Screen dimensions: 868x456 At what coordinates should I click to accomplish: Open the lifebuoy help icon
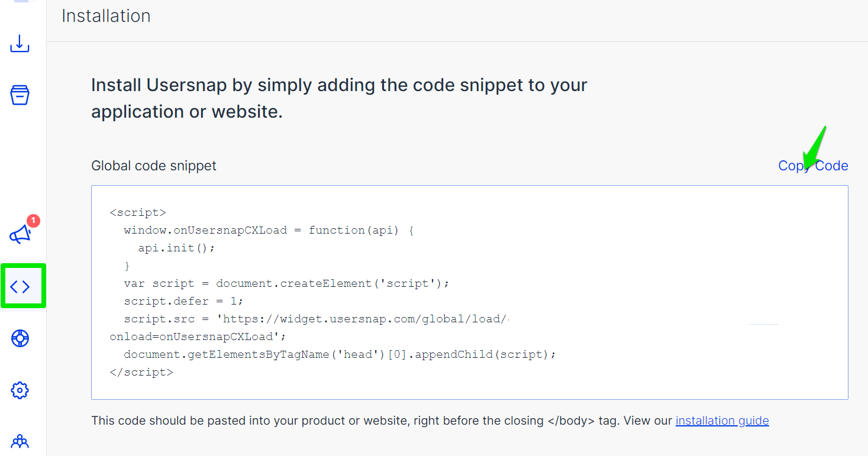coord(20,338)
